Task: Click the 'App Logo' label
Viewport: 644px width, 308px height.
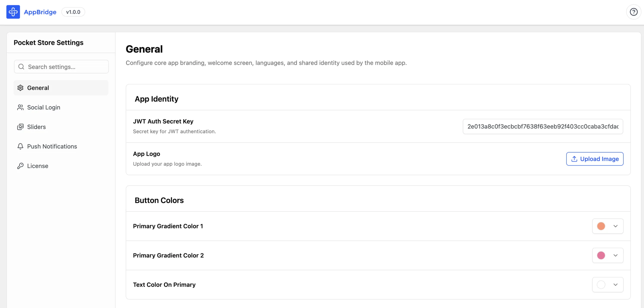Action: click(x=146, y=154)
